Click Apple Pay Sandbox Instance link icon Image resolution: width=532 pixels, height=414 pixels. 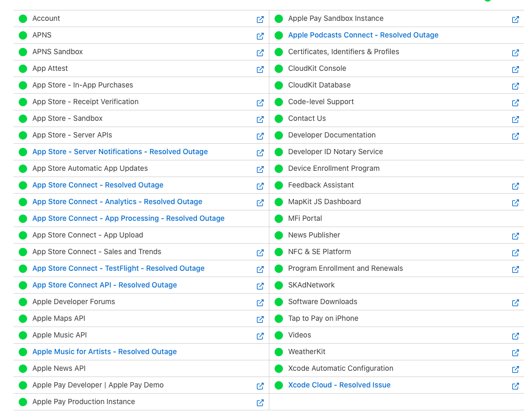(x=515, y=19)
